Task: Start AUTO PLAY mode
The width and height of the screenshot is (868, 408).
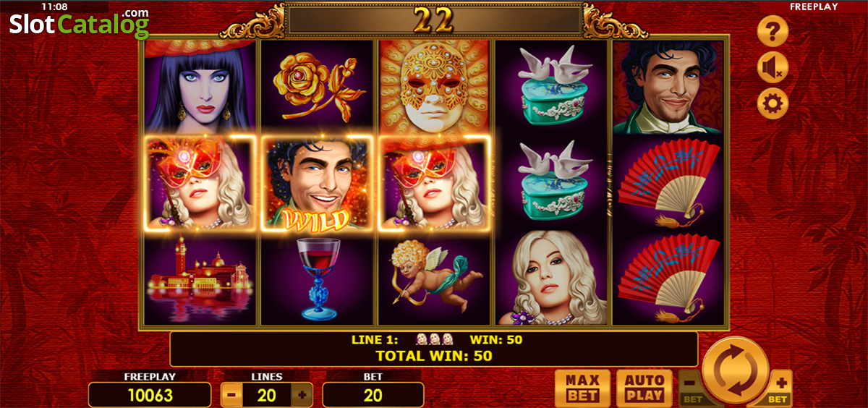Action: coord(644,388)
